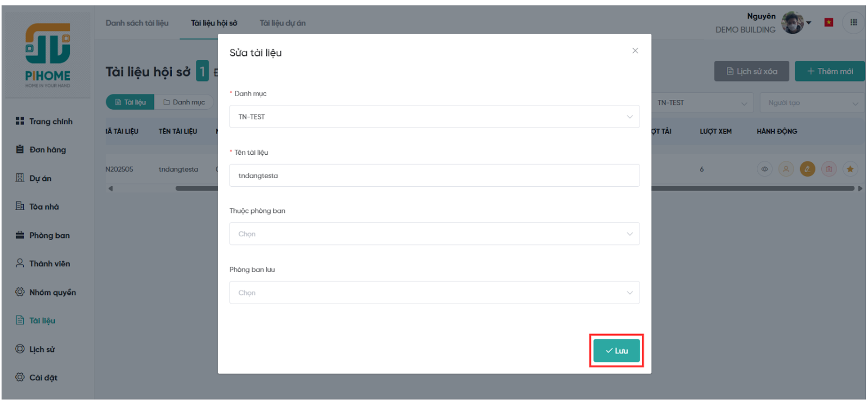
Task: Click the Vietnam flag language icon
Action: (828, 22)
